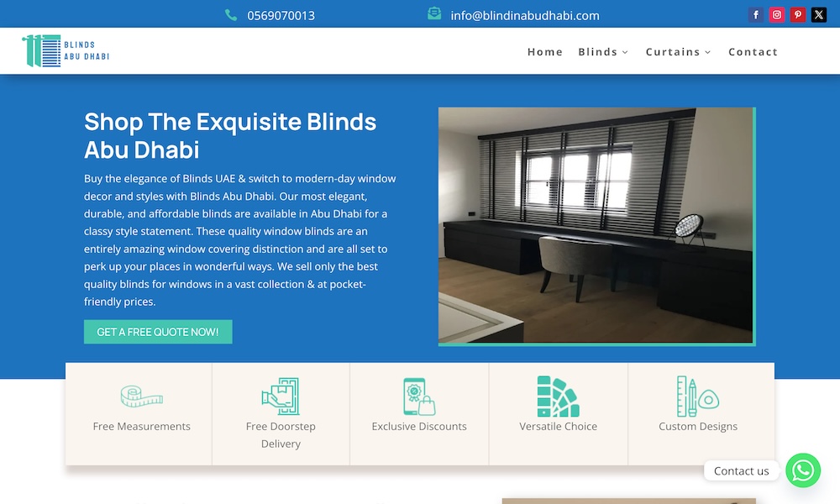Go to the Home menu item
This screenshot has width=840, height=504.
pyautogui.click(x=545, y=52)
